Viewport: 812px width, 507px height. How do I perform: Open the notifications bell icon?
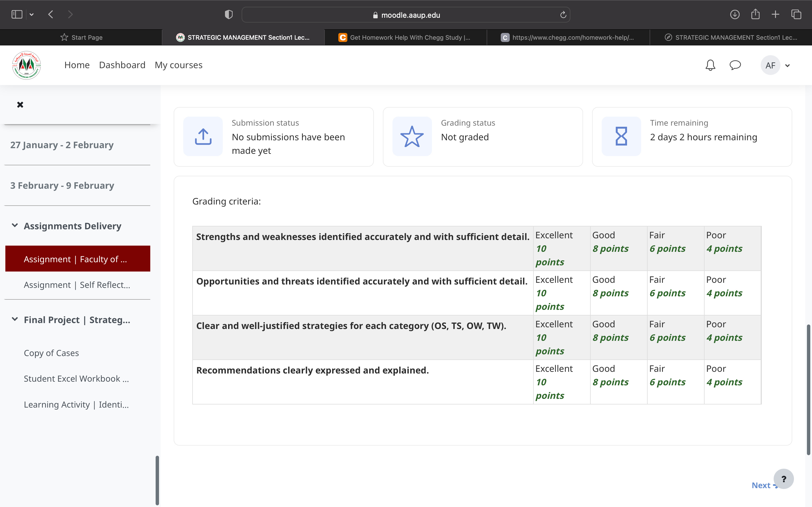click(x=710, y=65)
